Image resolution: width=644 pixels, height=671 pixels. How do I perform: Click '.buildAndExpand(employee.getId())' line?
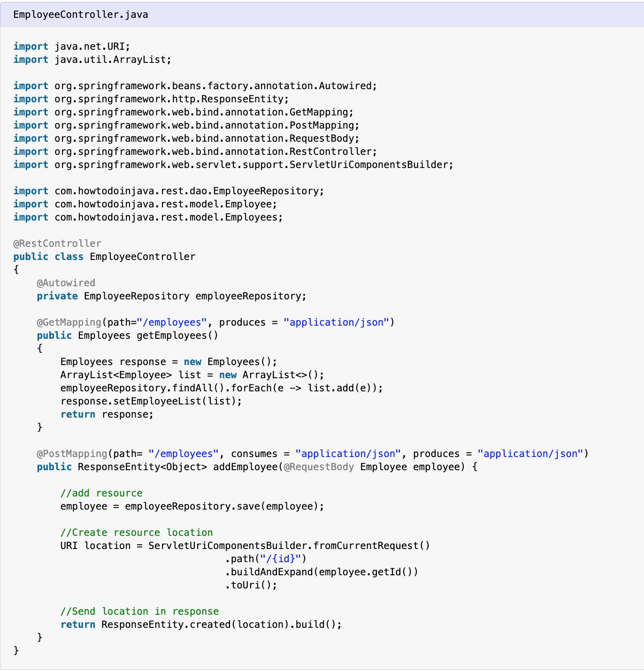point(322,572)
